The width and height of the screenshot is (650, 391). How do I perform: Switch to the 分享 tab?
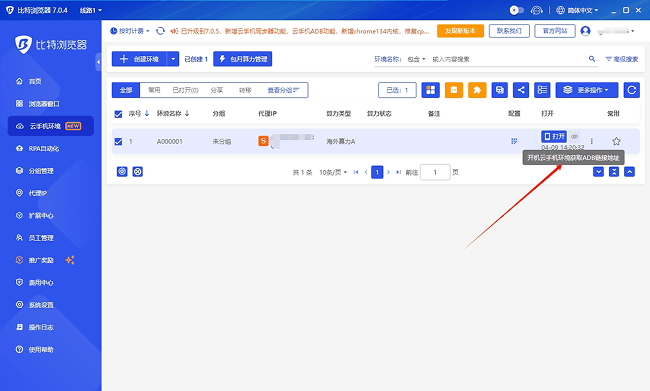click(217, 90)
